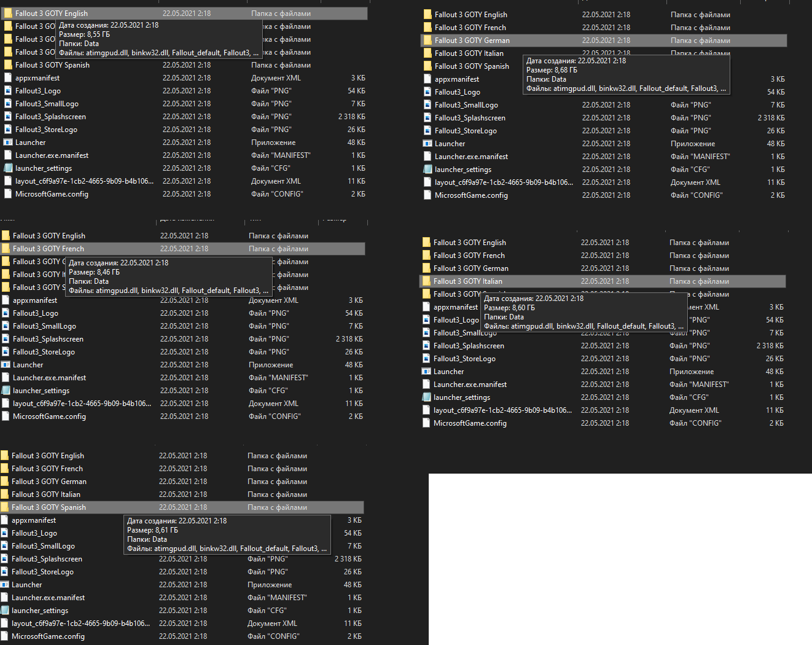
Task: Click the tooltip showing size 8,68 ГБ
Action: pos(627,74)
